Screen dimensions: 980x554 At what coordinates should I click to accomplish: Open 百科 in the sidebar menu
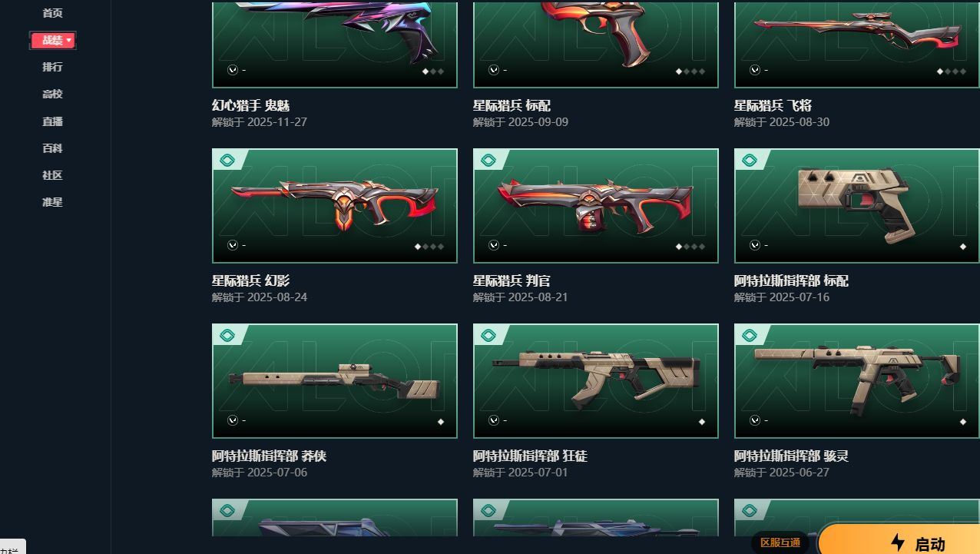[x=52, y=148]
